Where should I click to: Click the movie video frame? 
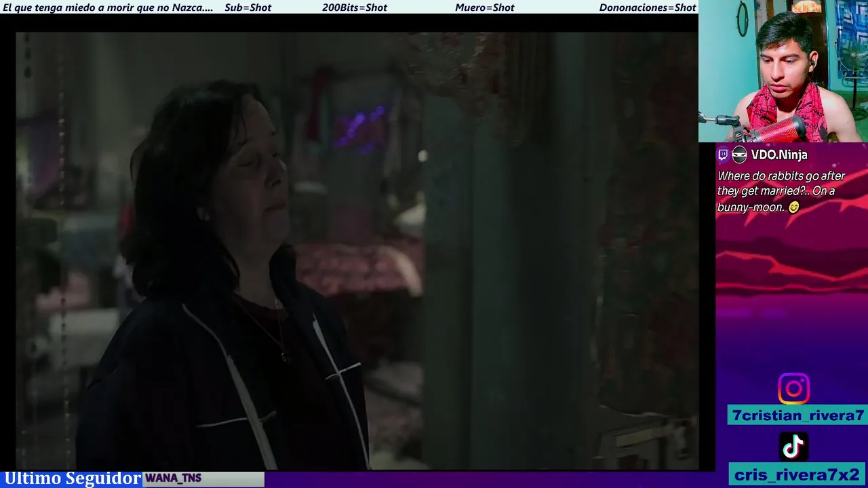357,251
